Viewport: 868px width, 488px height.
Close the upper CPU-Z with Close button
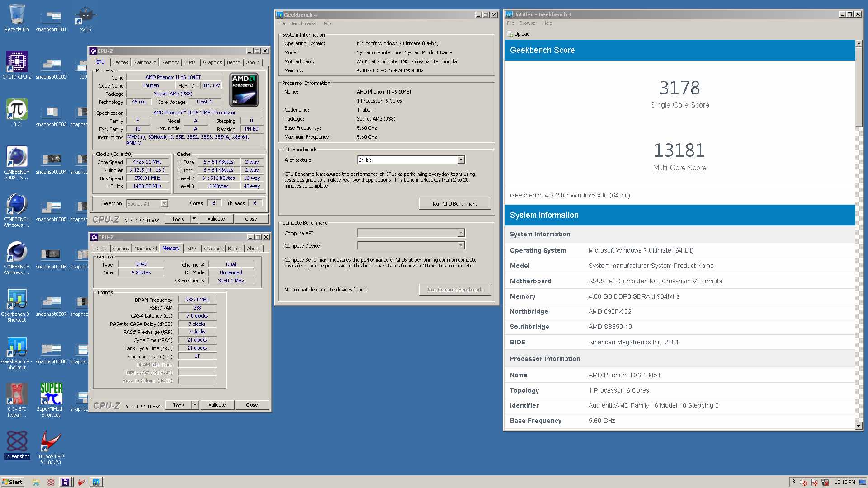pos(251,219)
